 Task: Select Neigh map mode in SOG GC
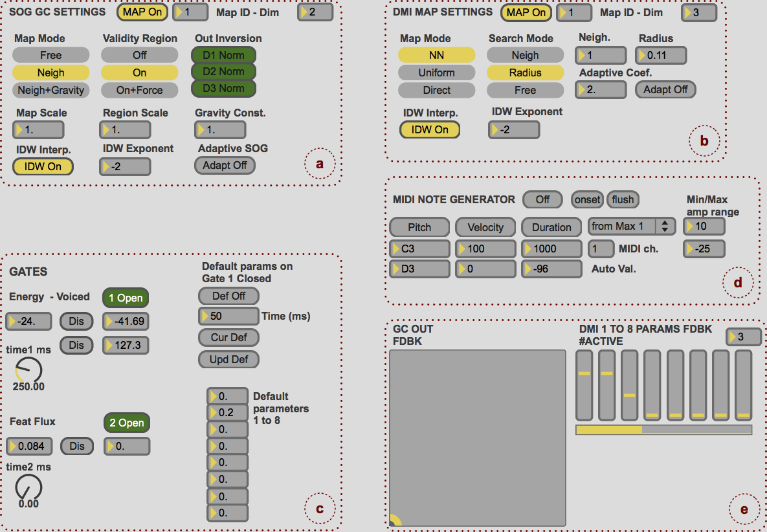pyautogui.click(x=51, y=72)
